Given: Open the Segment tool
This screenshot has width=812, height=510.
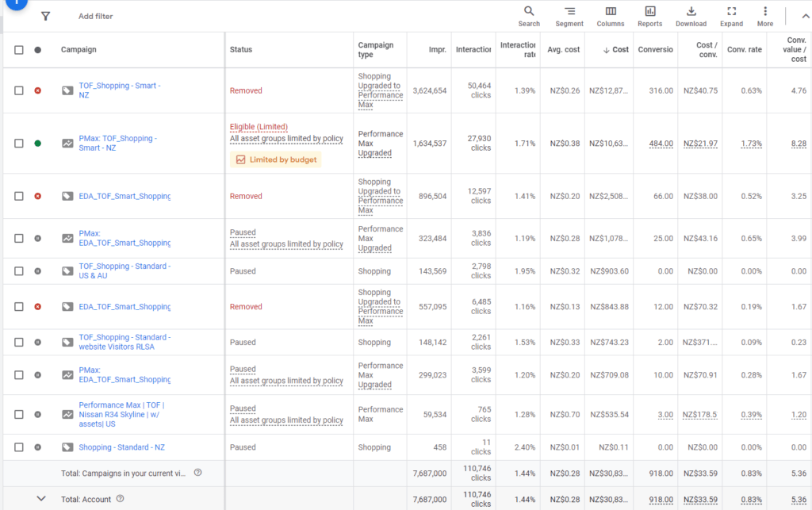Looking at the screenshot, I should click(569, 16).
